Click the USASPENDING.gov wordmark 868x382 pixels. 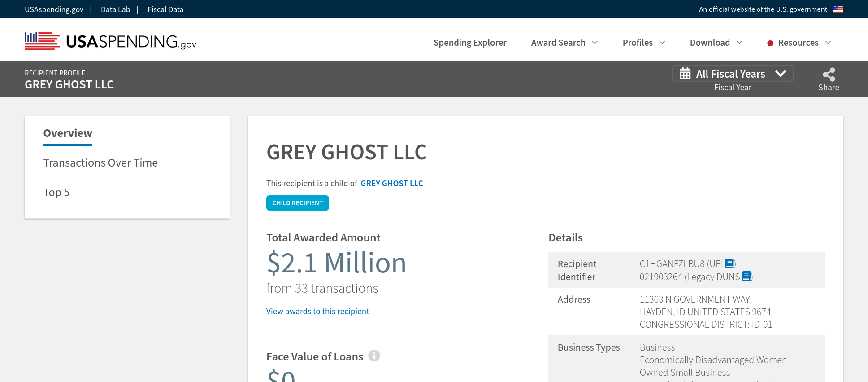tap(131, 42)
